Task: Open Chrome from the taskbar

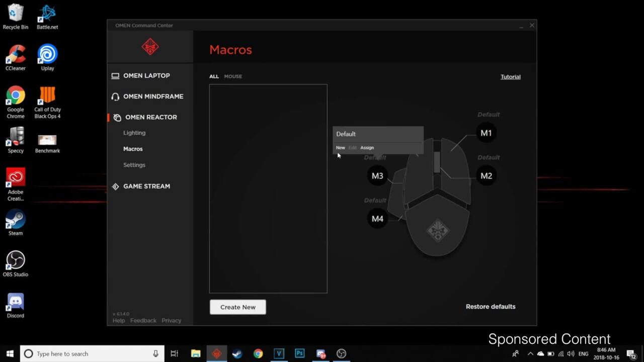Action: click(258, 353)
